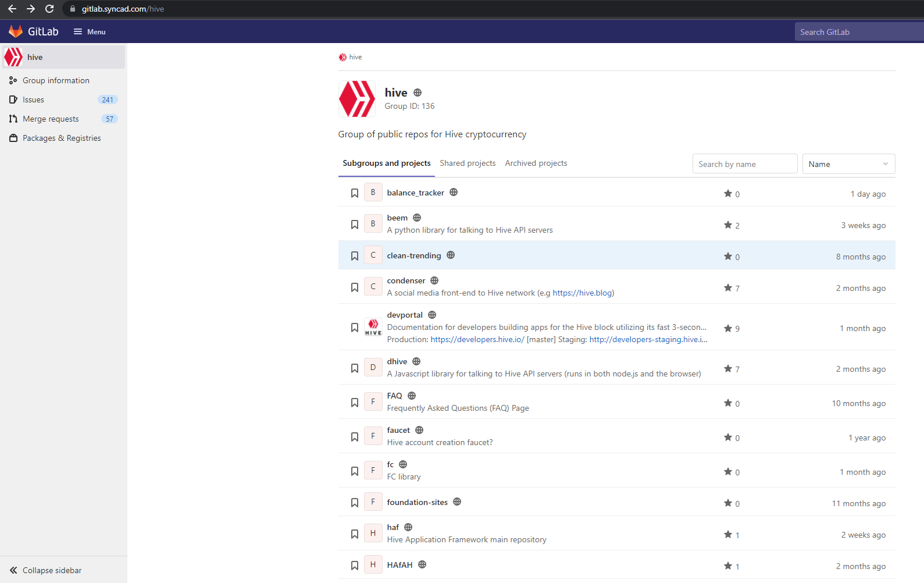Follow https://hive.blog link in condenser description
Image resolution: width=924 pixels, height=583 pixels.
point(582,293)
